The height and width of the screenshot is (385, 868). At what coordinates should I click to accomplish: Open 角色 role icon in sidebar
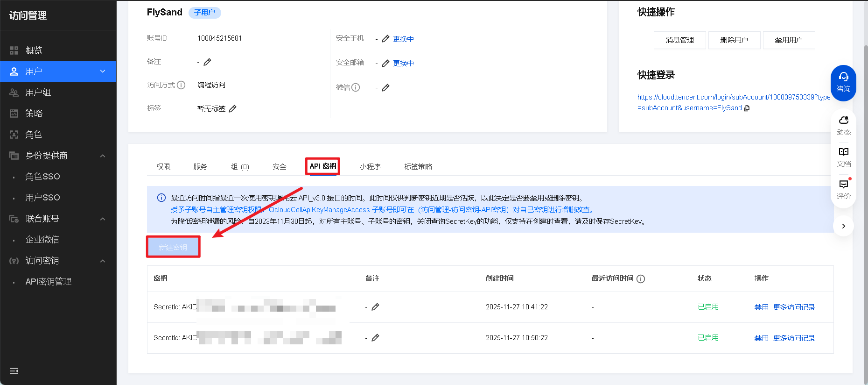(x=14, y=135)
